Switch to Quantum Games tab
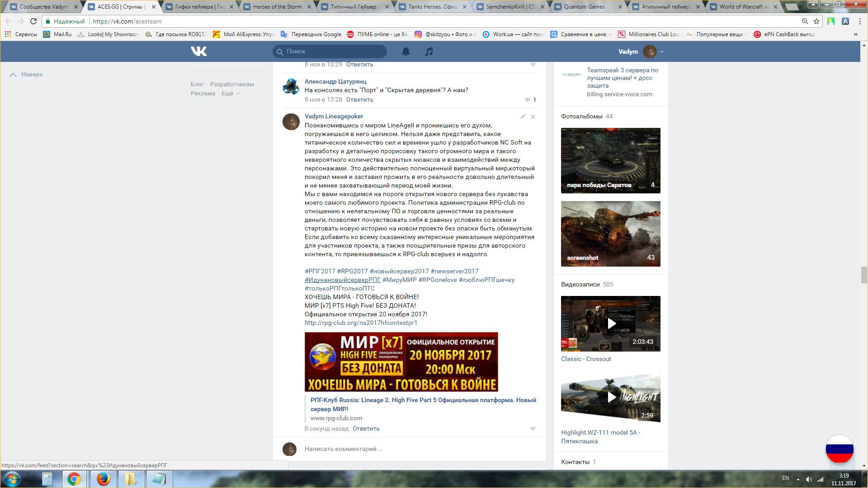 584,7
